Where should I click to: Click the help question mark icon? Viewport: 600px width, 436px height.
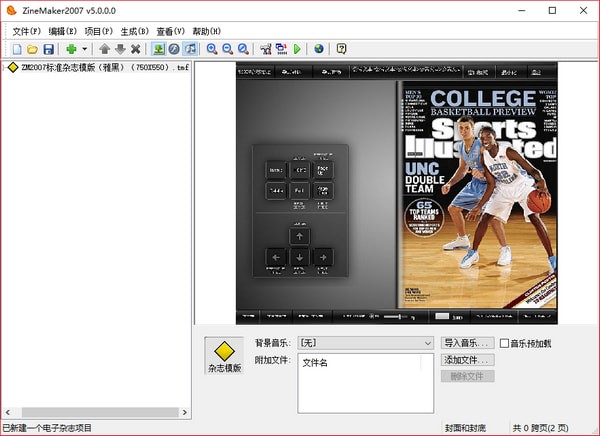tap(341, 49)
